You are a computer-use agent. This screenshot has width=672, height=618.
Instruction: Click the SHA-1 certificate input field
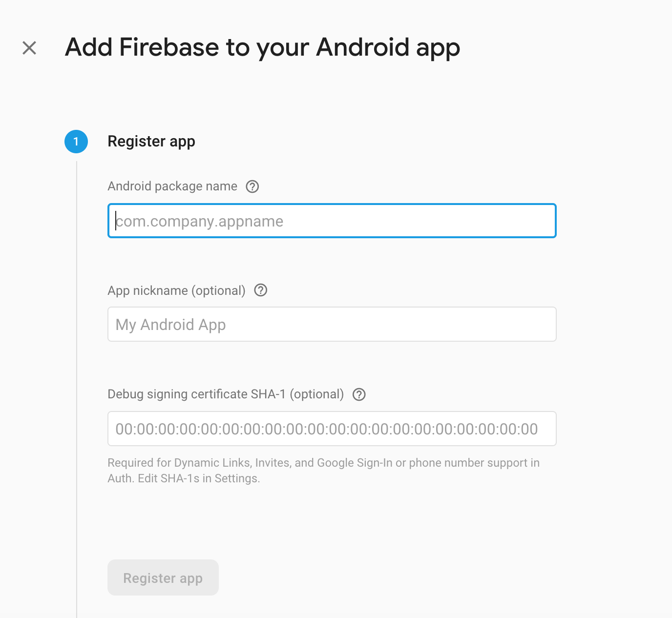332,429
